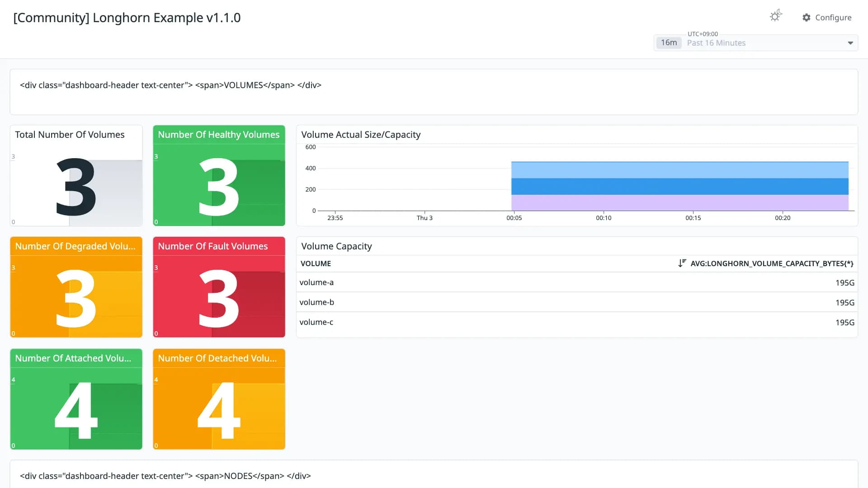868x488 pixels.
Task: Toggle the dark/light theme icon
Action: (776, 16)
